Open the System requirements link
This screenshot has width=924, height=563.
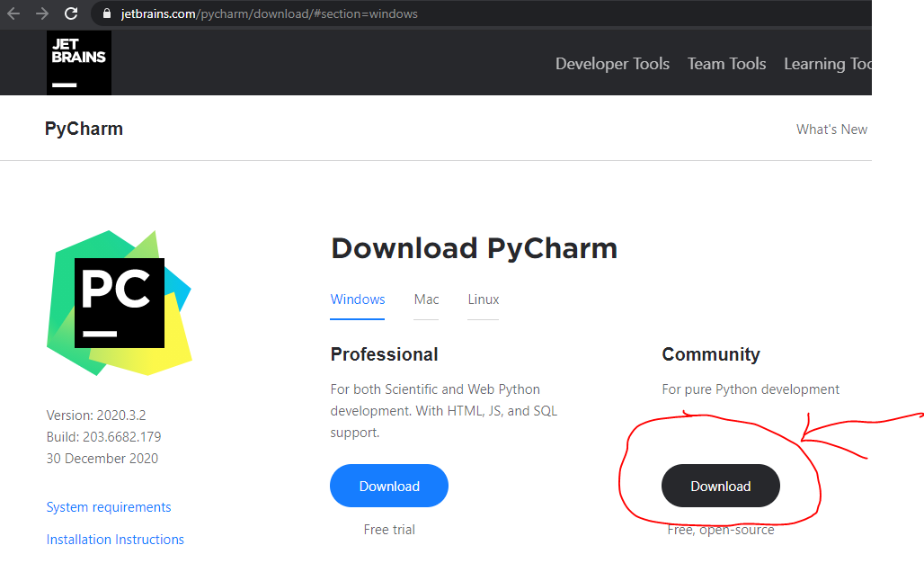pos(109,507)
